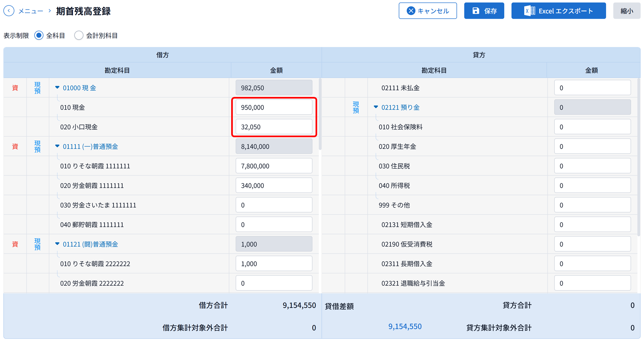Screen dimensions: 644x342
Task: Collapse the 01111 (一)普通預金 group
Action: tap(57, 146)
